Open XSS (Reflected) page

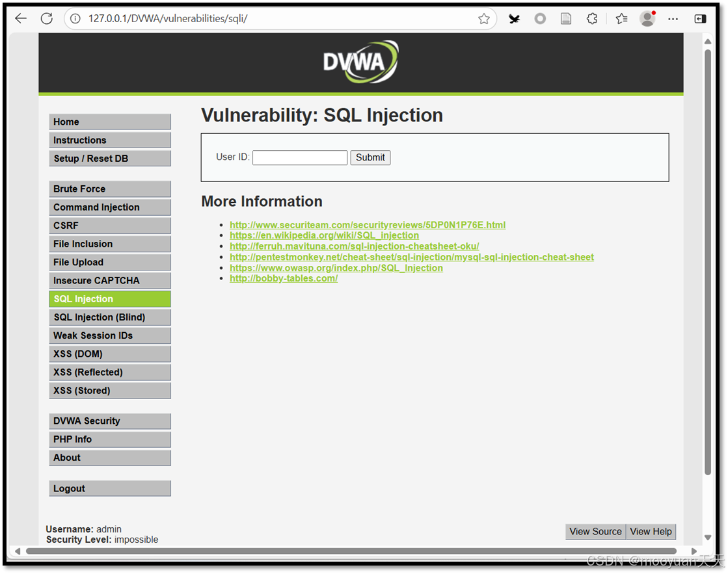(110, 372)
